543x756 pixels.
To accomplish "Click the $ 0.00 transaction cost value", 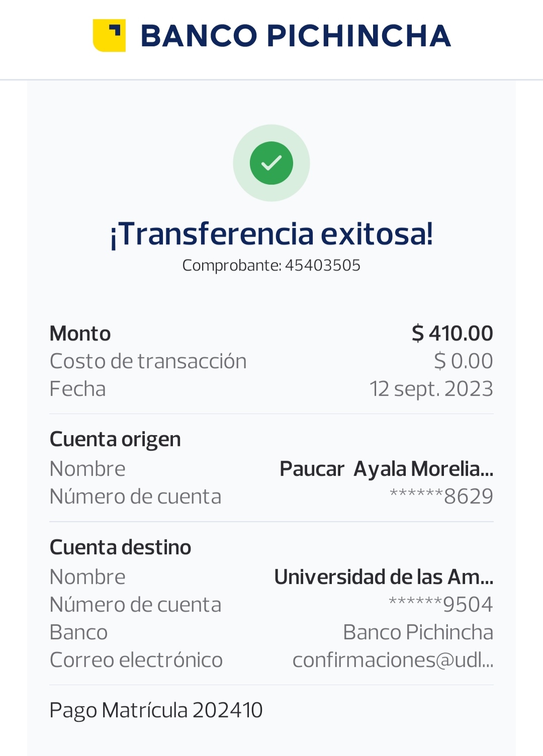I will coord(463,361).
